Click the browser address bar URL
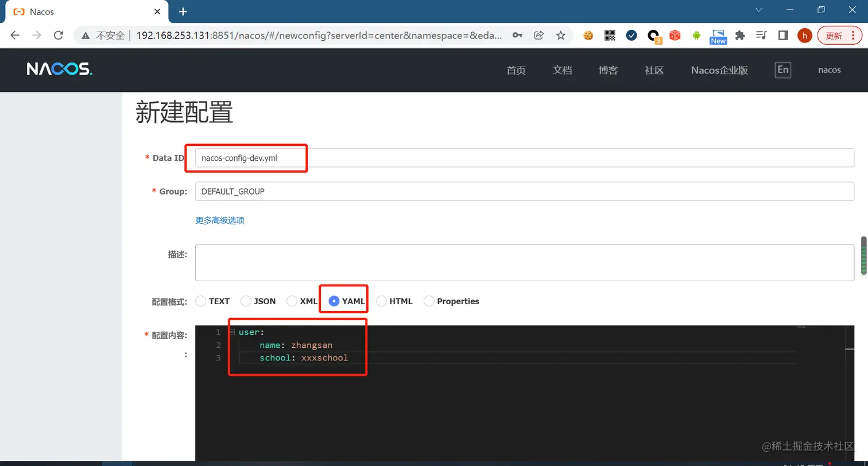This screenshot has height=466, width=868. 320,36
